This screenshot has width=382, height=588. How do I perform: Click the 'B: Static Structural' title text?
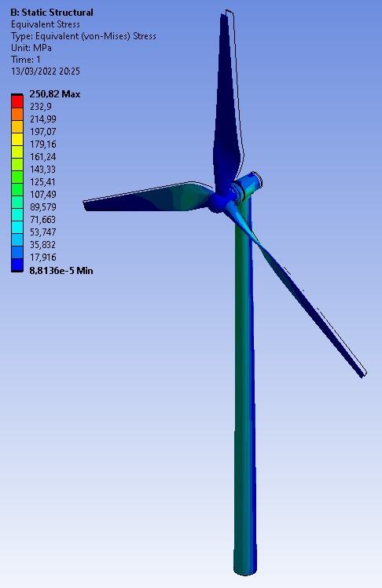point(52,13)
